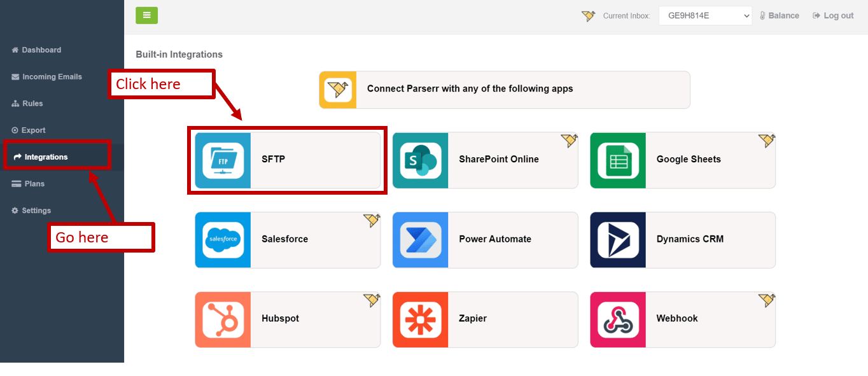Select the Dynamics CRM integration
This screenshot has width=868, height=376.
682,240
